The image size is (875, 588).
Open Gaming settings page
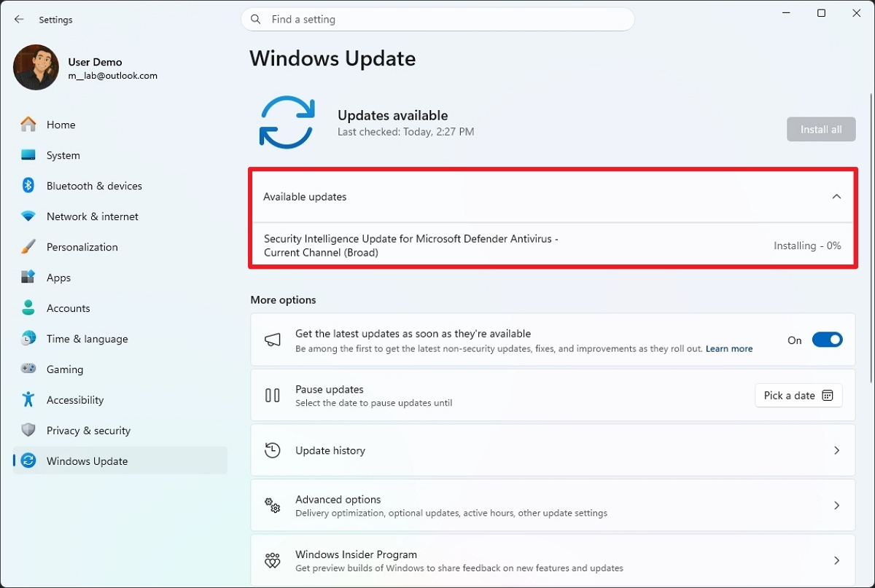120,369
